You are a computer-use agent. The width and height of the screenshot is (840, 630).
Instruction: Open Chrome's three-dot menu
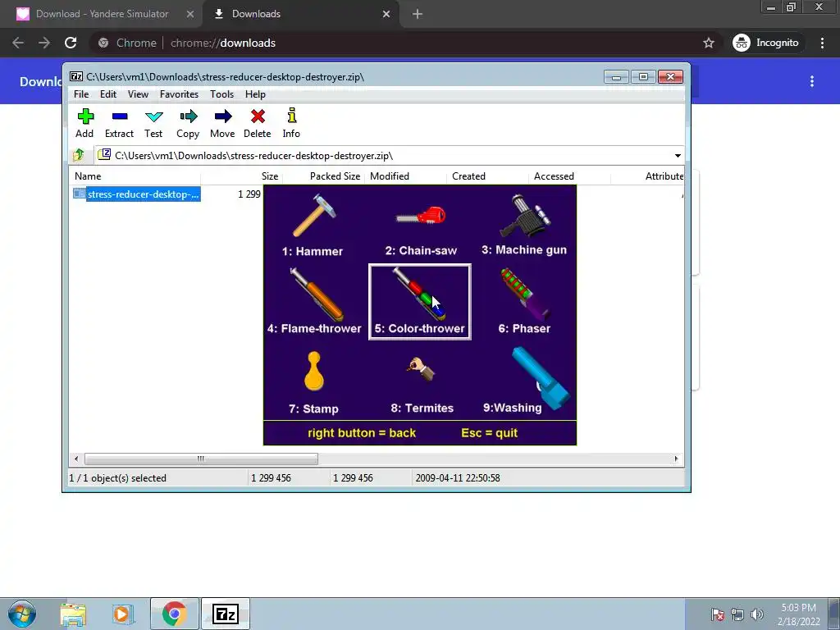tap(822, 43)
